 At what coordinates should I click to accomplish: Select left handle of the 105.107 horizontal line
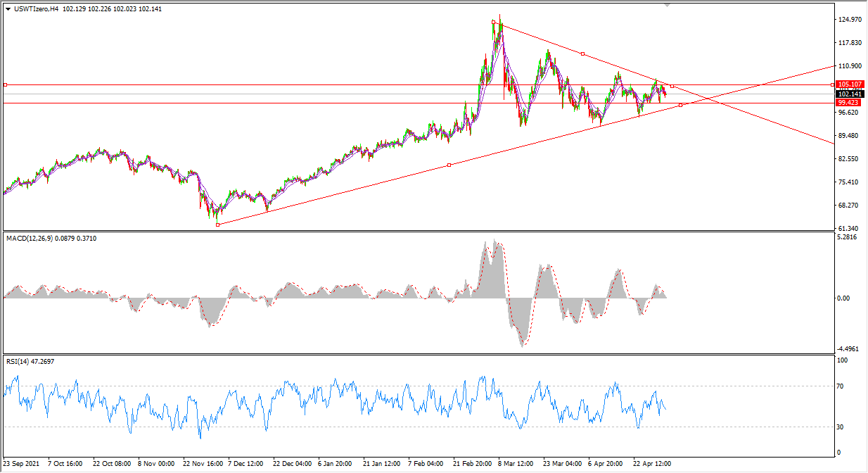(5, 84)
